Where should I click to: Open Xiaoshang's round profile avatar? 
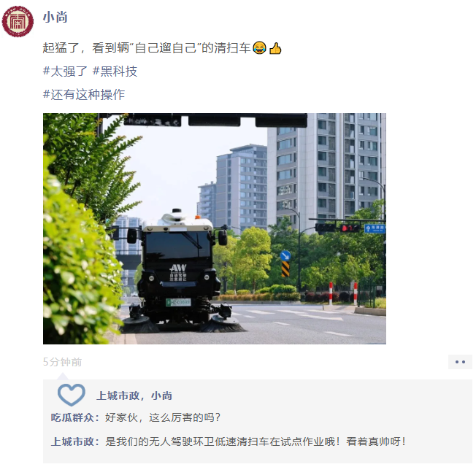(18, 22)
